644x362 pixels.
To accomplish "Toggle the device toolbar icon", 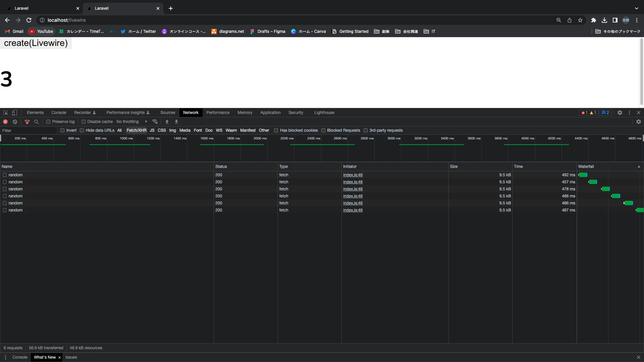I will click(14, 113).
